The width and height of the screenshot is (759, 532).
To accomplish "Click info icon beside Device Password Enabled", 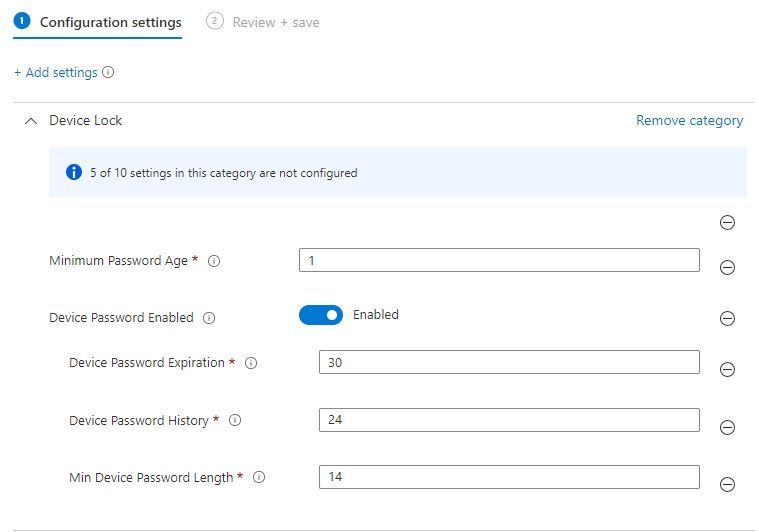I will click(x=209, y=318).
